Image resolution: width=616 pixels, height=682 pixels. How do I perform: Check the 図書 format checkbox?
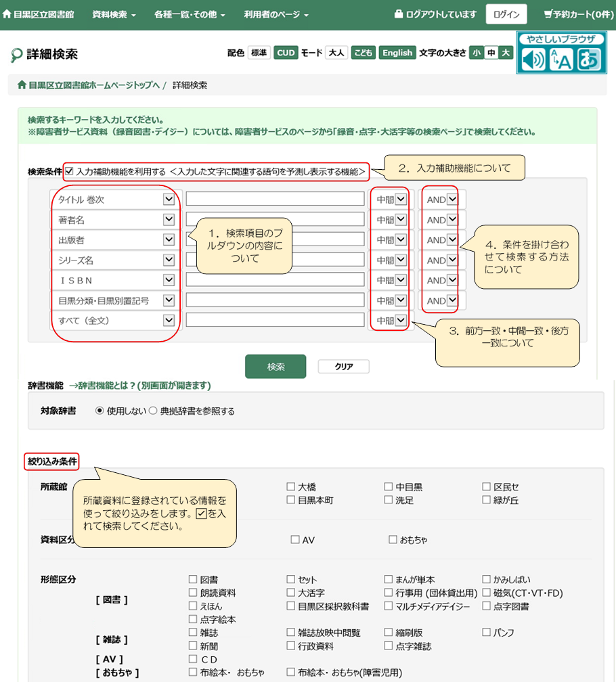(193, 579)
